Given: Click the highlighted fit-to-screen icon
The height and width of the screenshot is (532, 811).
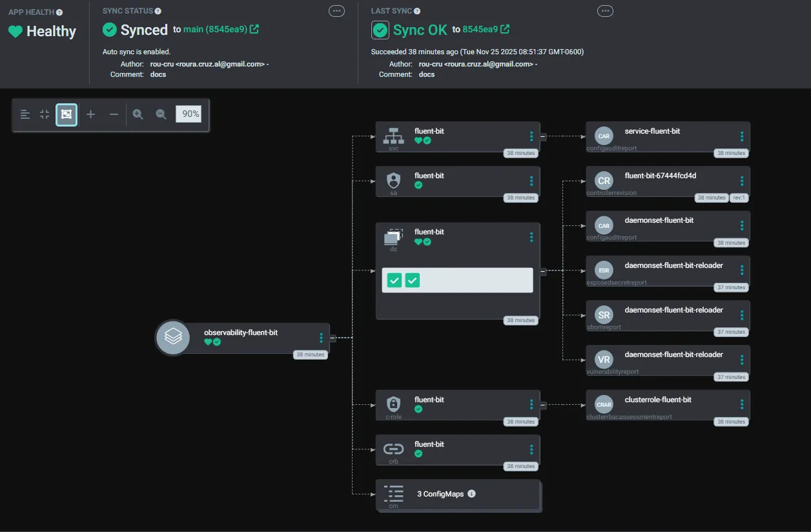Looking at the screenshot, I should 67,114.
